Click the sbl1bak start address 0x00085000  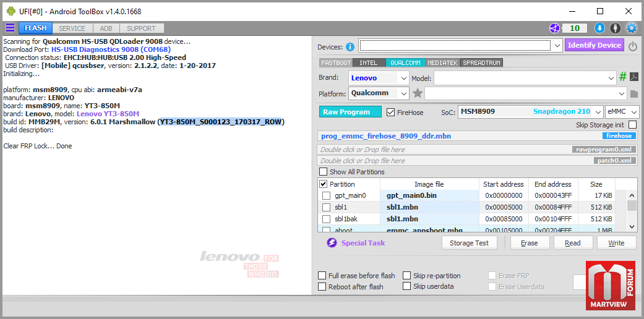[x=504, y=218]
